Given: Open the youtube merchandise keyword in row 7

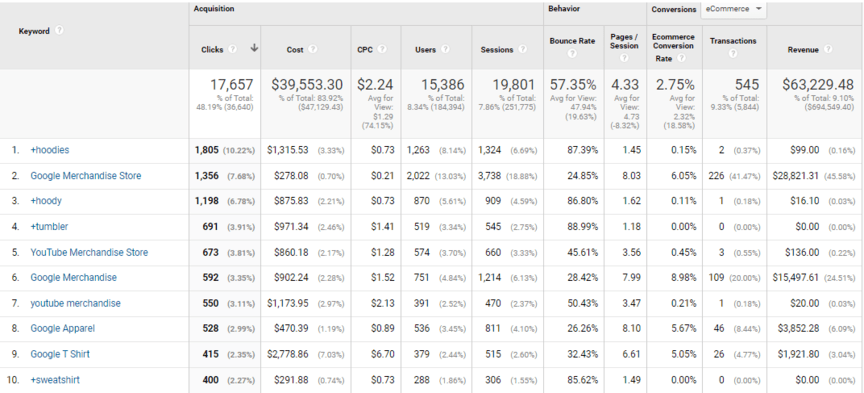Looking at the screenshot, I should coord(75,303).
